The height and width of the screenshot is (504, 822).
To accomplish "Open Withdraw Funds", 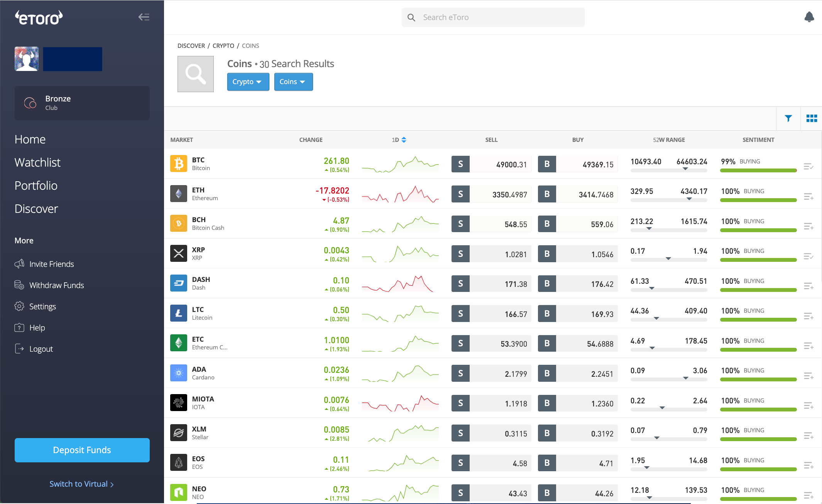I will click(x=49, y=285).
